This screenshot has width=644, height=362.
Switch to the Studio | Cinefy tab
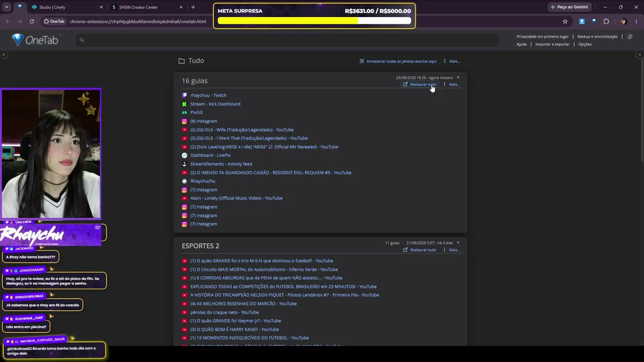[x=65, y=7]
